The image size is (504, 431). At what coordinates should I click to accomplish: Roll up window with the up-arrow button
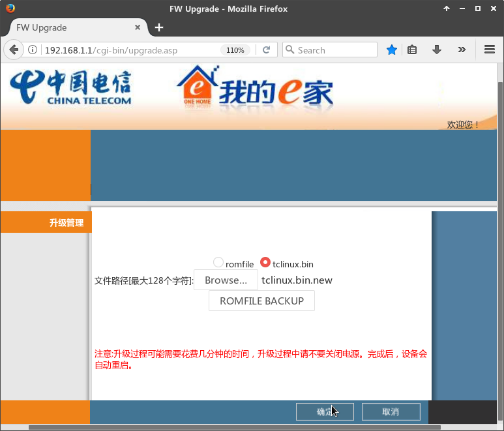click(447, 8)
